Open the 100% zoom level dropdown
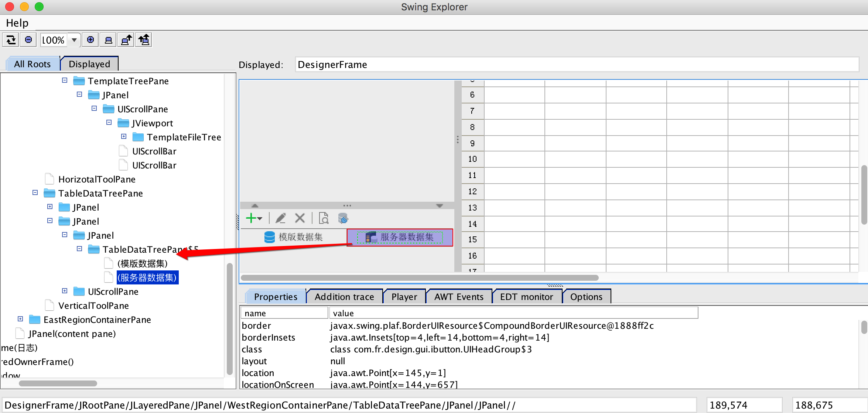The width and height of the screenshot is (868, 413). click(x=74, y=40)
